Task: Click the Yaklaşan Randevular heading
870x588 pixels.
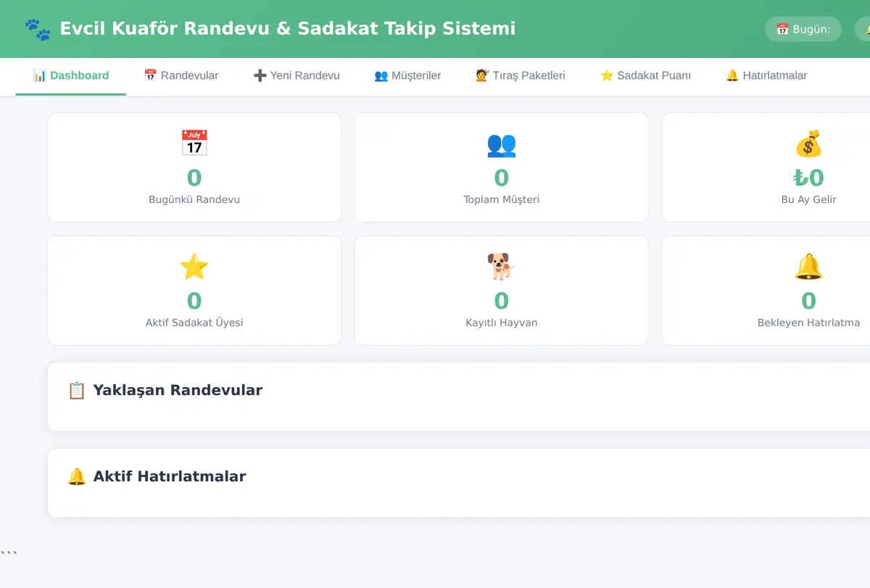Action: coord(178,390)
